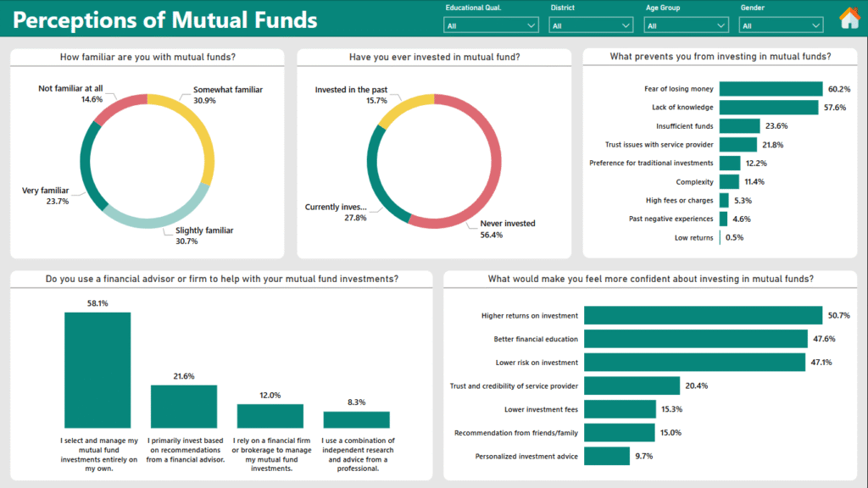Open the Age Group filter dropdown
The image size is (868, 488).
[x=687, y=24]
